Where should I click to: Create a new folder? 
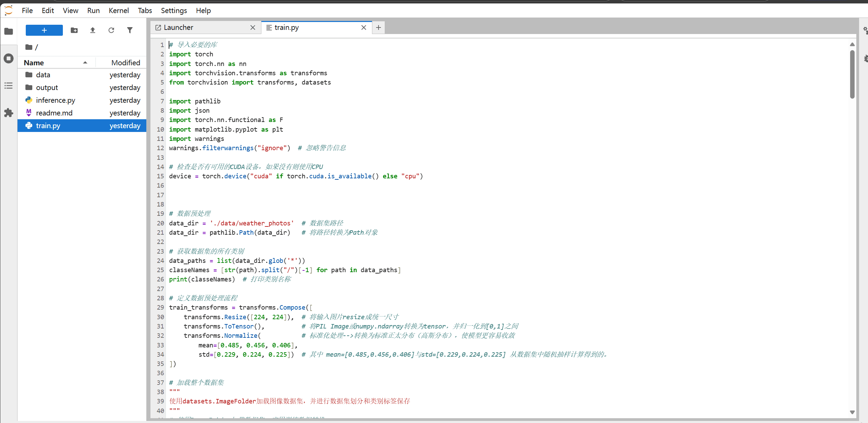74,30
